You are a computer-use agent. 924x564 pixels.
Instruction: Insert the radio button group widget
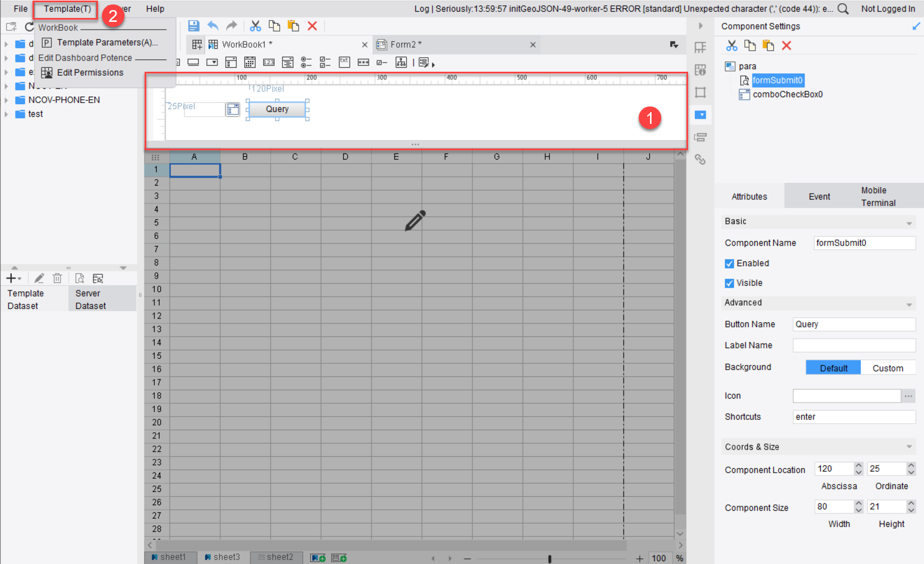(x=307, y=62)
